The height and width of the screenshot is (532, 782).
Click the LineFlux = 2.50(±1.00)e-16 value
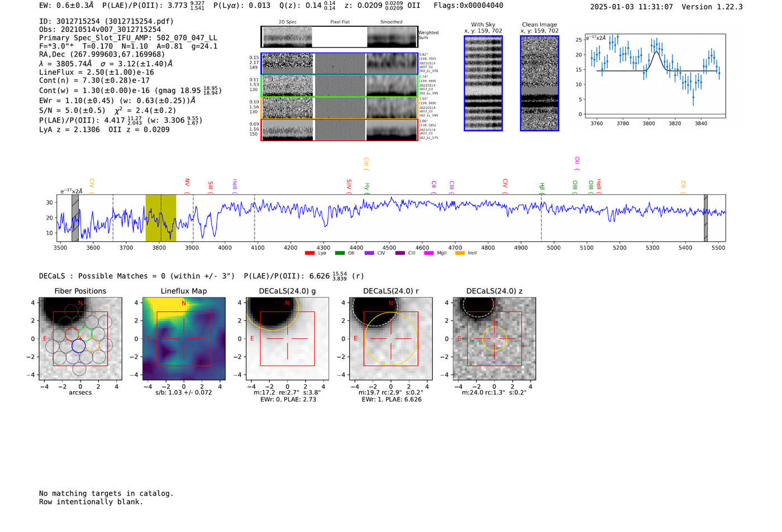(x=97, y=73)
